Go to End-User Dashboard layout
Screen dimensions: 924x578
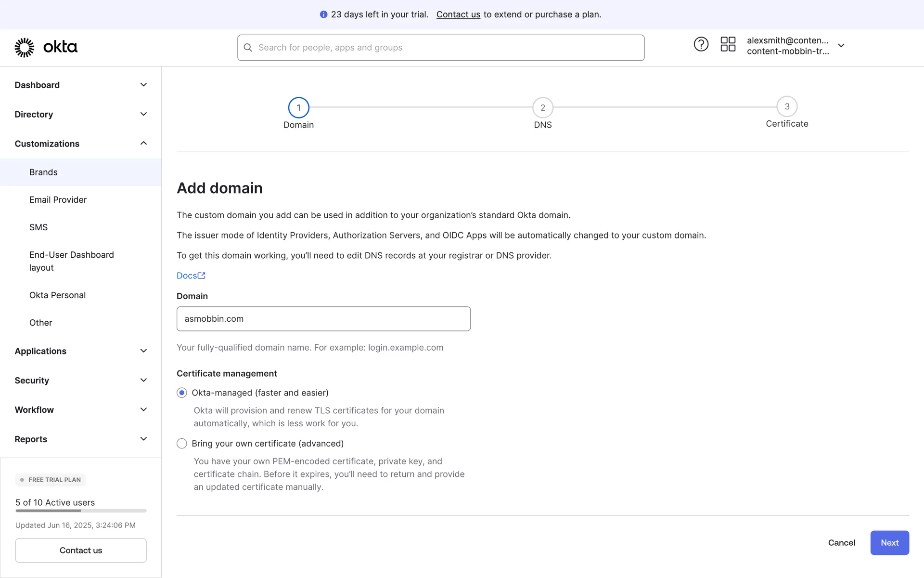(x=71, y=261)
